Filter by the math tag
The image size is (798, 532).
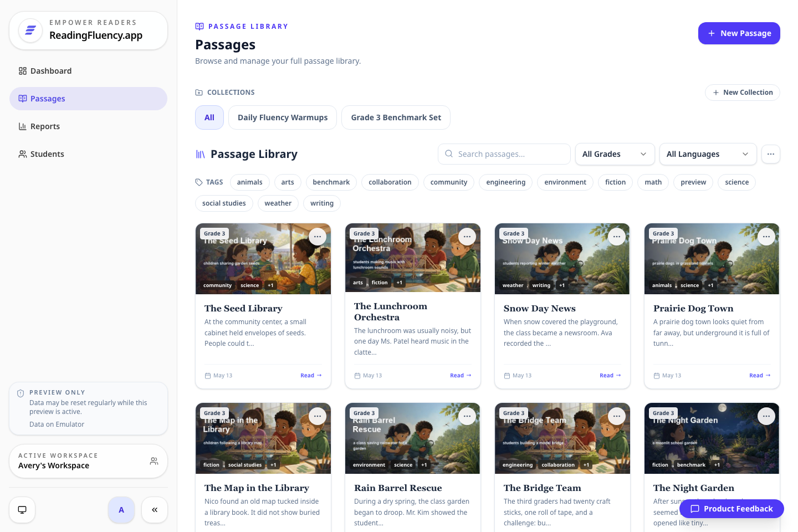click(653, 182)
